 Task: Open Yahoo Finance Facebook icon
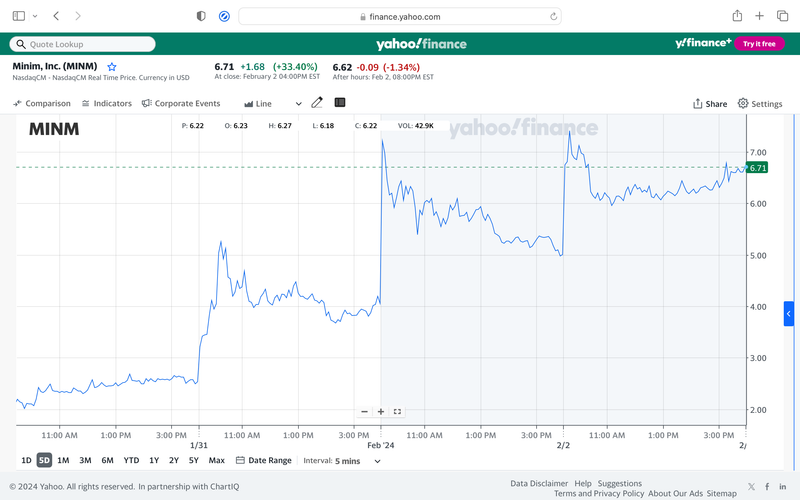[x=767, y=487]
